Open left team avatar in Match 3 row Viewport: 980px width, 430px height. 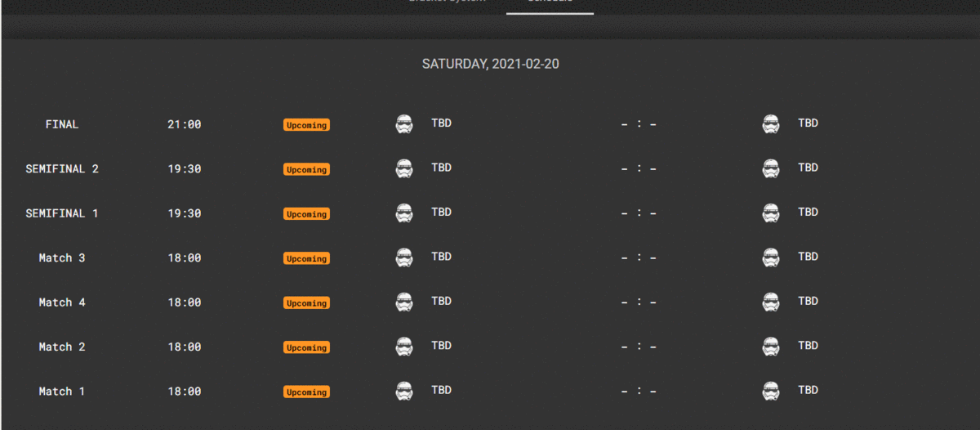point(404,258)
